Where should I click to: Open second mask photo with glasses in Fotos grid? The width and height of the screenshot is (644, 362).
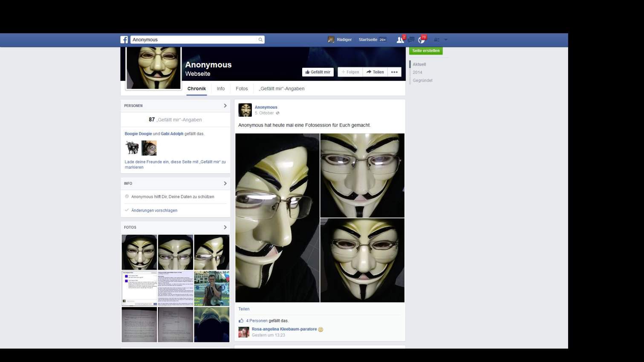click(x=176, y=252)
